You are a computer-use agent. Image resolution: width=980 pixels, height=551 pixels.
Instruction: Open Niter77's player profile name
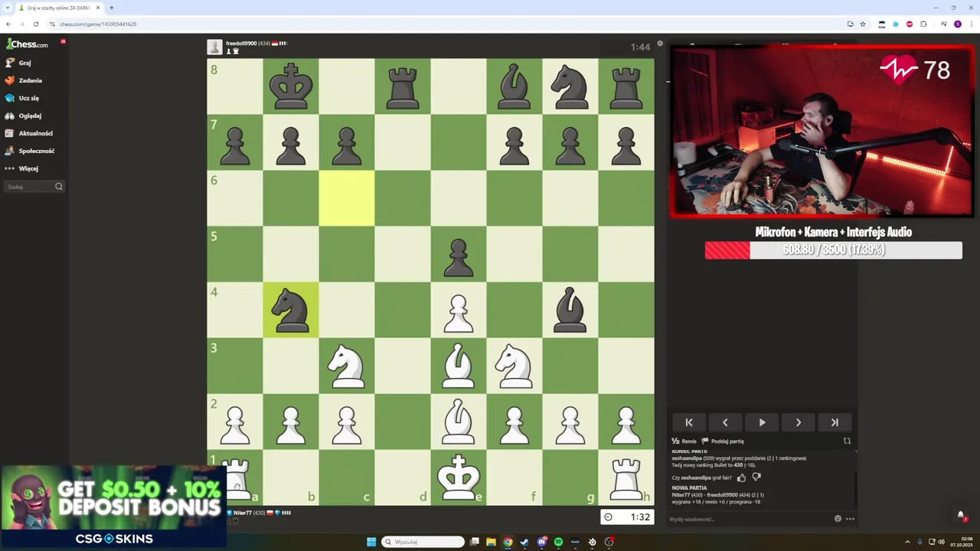242,513
